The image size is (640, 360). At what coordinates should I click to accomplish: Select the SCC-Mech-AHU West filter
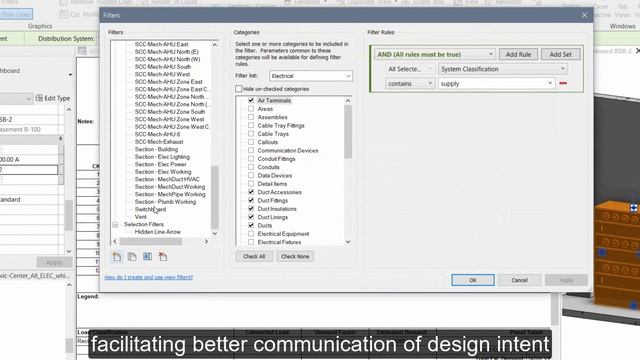[x=162, y=74]
